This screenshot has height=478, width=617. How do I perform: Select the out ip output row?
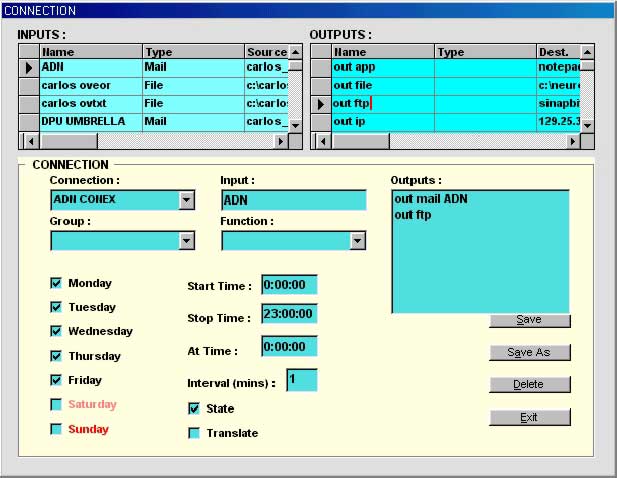click(381, 122)
